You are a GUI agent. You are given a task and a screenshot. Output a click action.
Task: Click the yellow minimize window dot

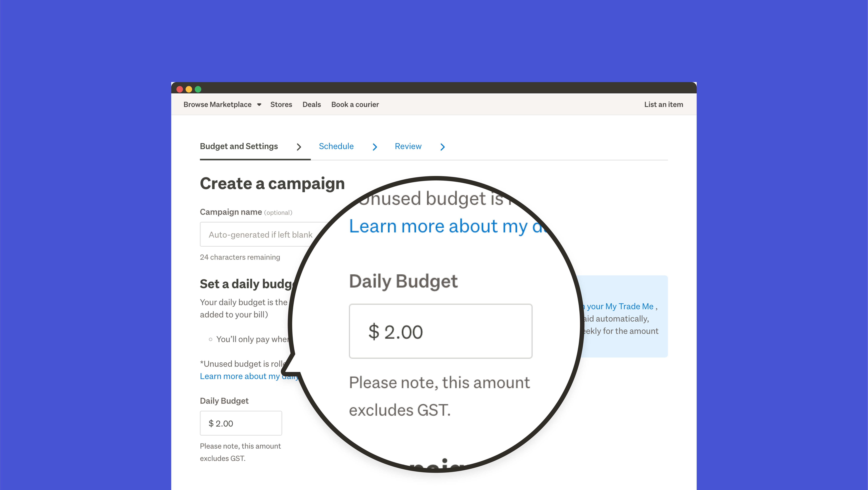point(189,89)
